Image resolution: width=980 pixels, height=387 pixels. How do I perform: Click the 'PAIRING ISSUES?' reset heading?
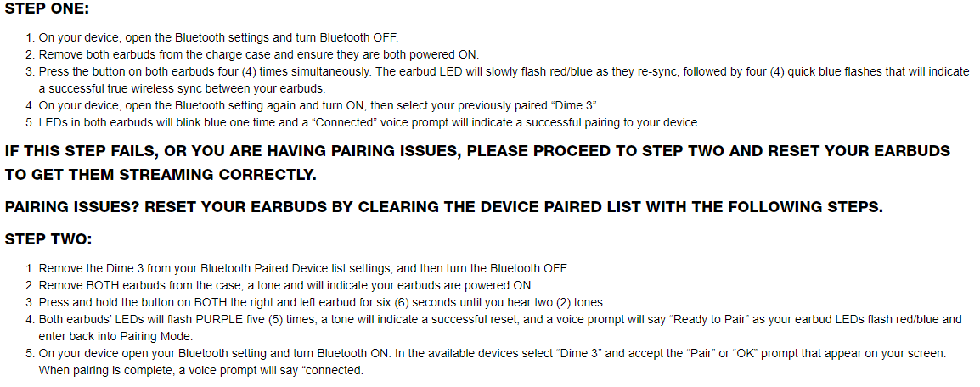coord(444,207)
